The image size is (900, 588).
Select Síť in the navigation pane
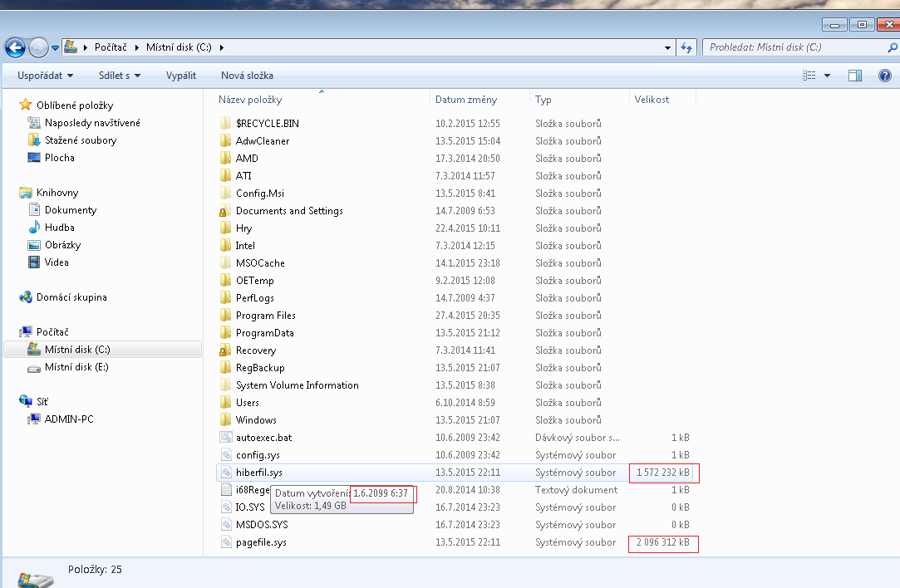pyautogui.click(x=42, y=402)
